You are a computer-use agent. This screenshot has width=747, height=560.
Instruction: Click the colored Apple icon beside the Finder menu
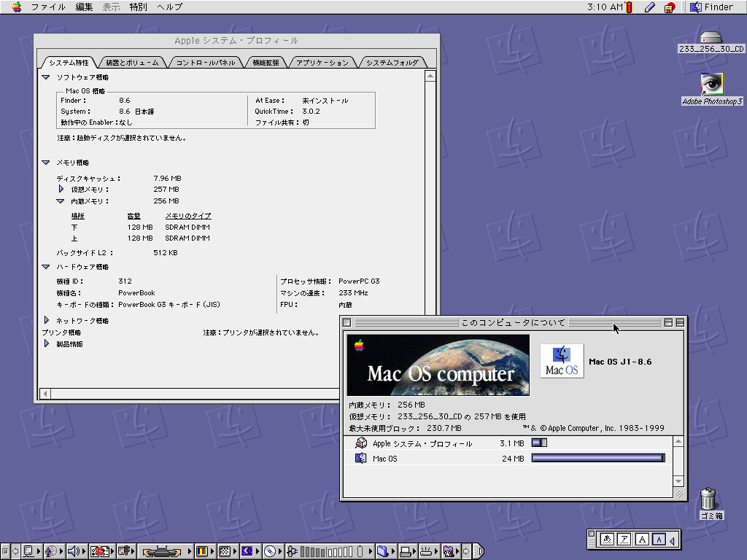670,7
